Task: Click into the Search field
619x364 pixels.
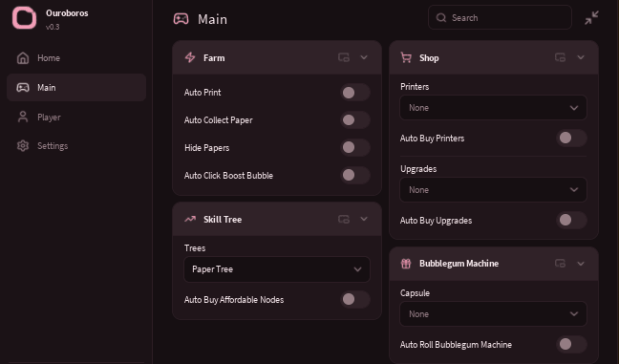Action: tap(500, 18)
